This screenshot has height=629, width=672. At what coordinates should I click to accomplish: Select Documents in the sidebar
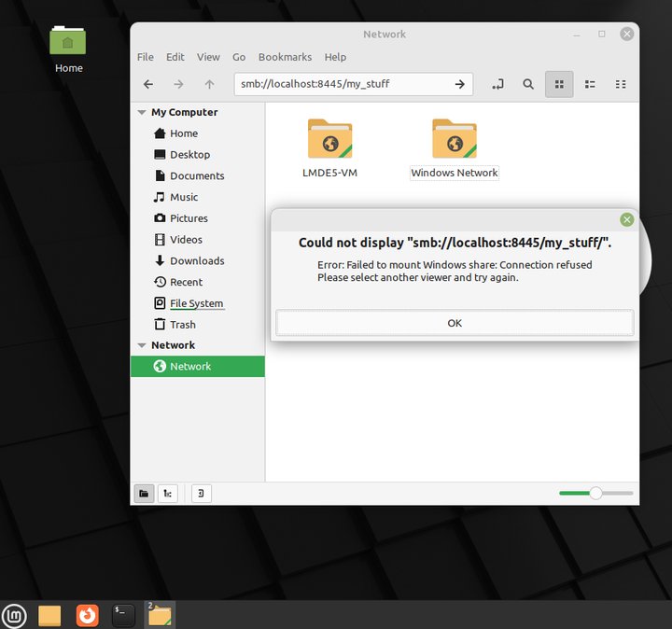point(198,175)
